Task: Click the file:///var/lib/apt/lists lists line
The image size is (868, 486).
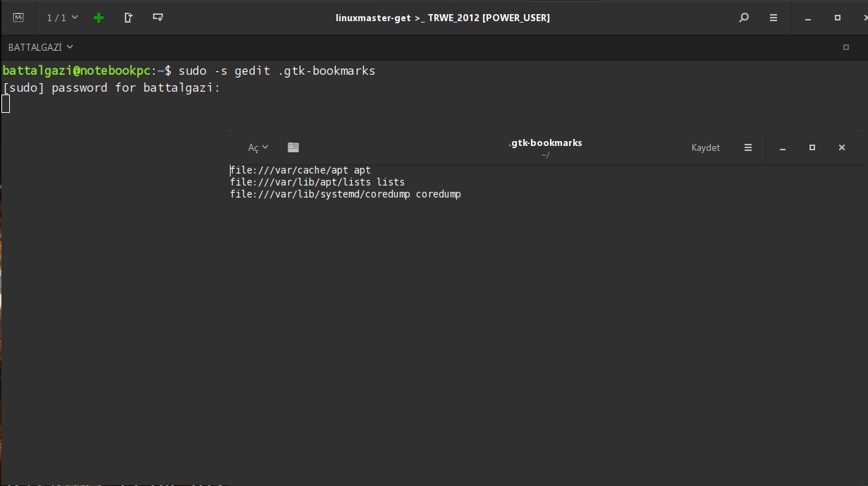Action: coord(317,182)
